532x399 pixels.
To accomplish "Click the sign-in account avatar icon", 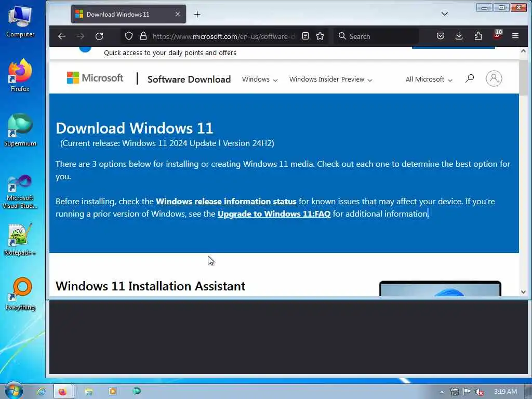I will [x=494, y=78].
